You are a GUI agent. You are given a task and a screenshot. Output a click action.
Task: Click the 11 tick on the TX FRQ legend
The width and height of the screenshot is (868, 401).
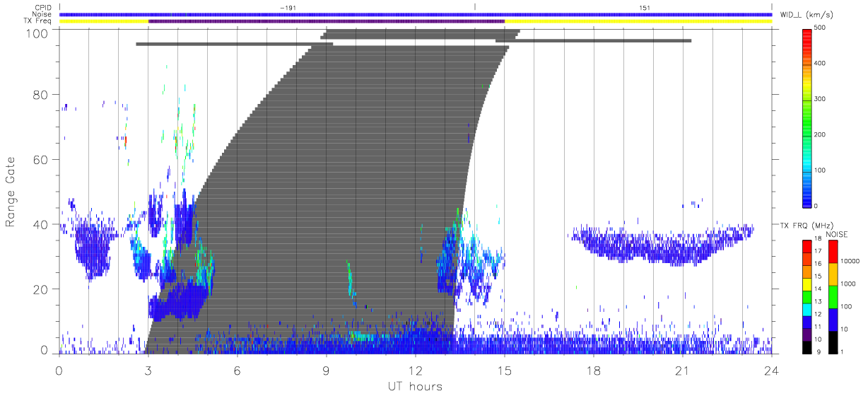(819, 327)
